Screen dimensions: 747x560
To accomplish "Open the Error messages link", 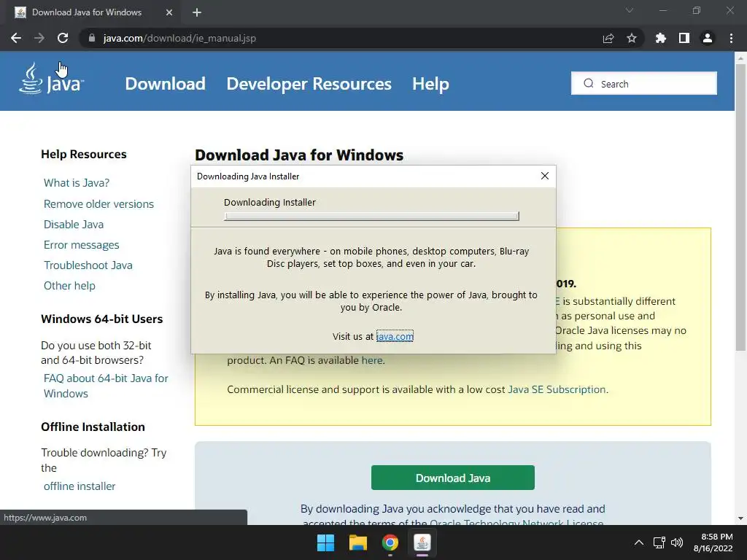I will click(x=82, y=245).
